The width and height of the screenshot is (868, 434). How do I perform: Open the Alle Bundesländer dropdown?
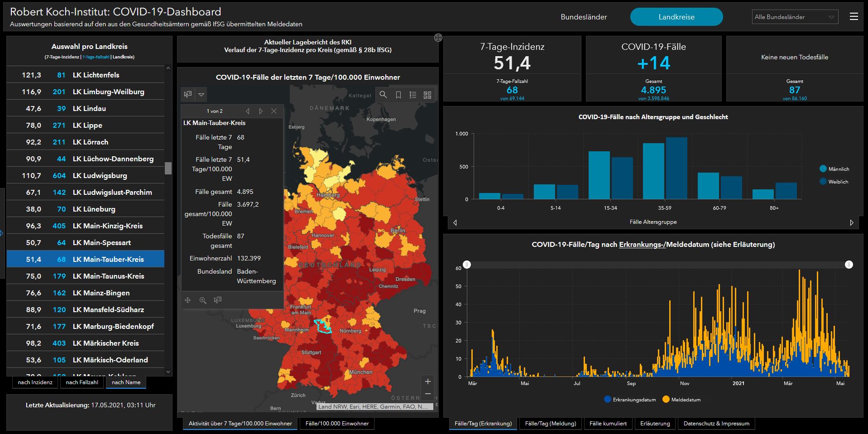[x=795, y=17]
